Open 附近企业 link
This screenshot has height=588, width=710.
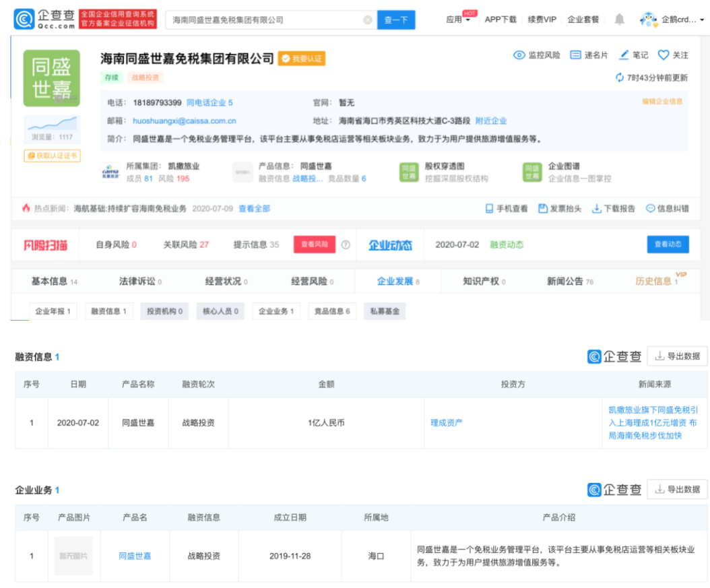491,121
